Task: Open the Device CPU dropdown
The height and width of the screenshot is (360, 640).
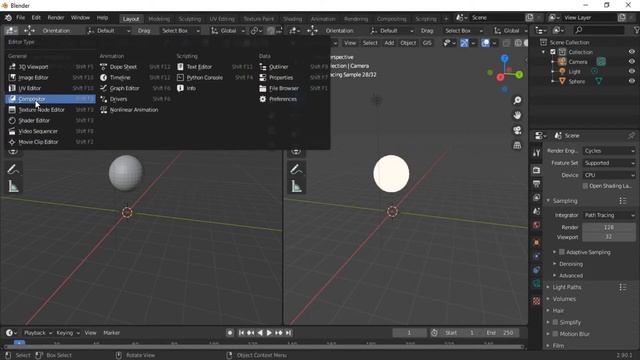Action: (609, 175)
